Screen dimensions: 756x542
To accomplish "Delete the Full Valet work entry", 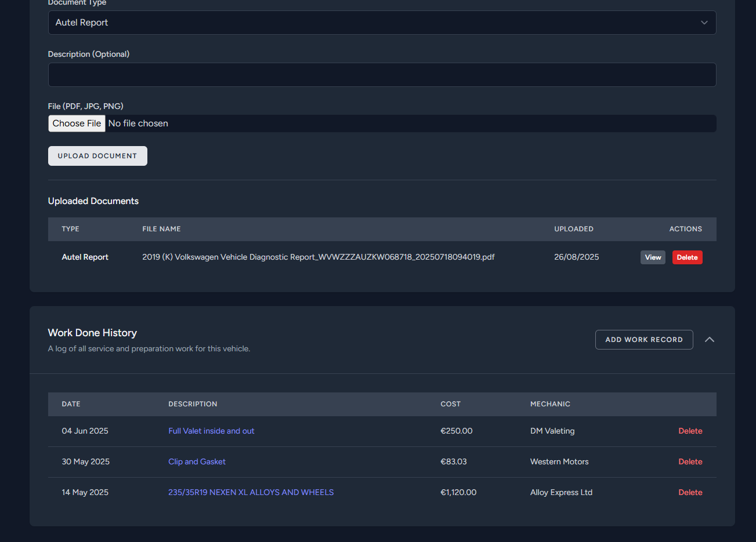I will [690, 431].
